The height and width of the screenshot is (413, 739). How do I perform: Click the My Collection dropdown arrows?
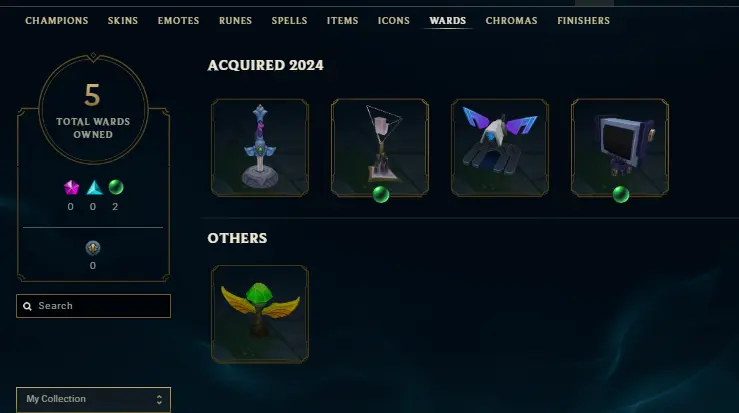(x=159, y=400)
